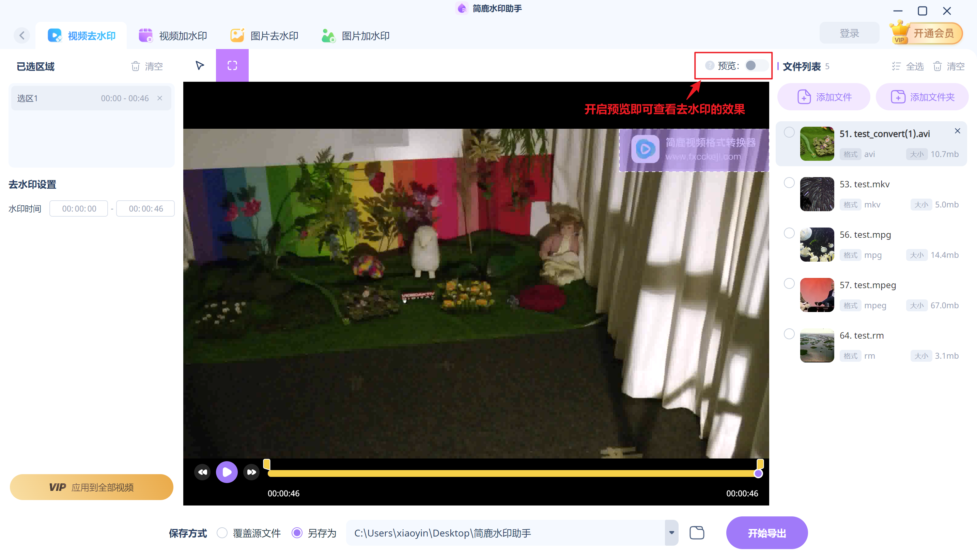Check the circle beside 53. test.mkv
The image size is (977, 560).
click(x=789, y=183)
